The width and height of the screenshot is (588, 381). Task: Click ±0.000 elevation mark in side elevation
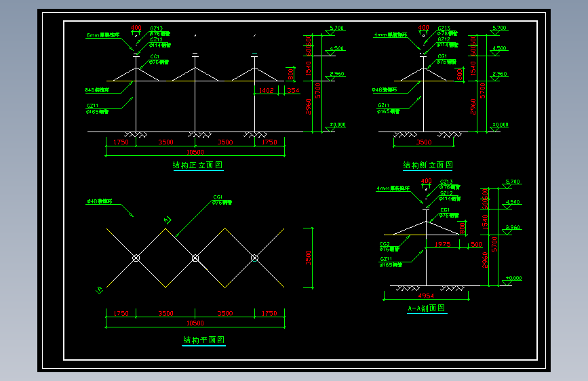501,125
